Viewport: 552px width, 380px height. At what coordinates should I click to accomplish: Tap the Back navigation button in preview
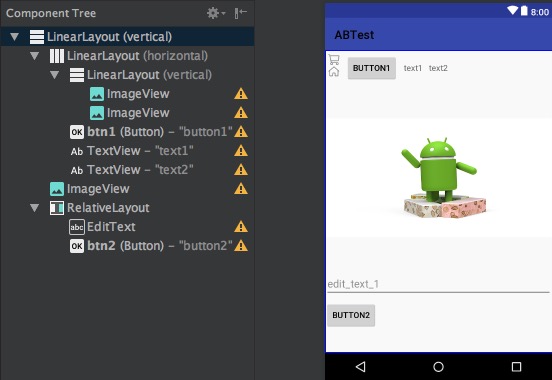click(360, 367)
